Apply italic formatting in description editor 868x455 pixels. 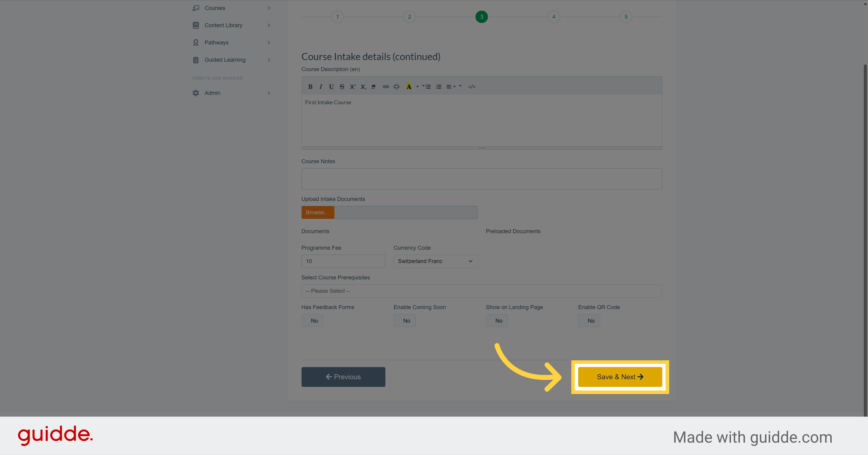pos(320,87)
